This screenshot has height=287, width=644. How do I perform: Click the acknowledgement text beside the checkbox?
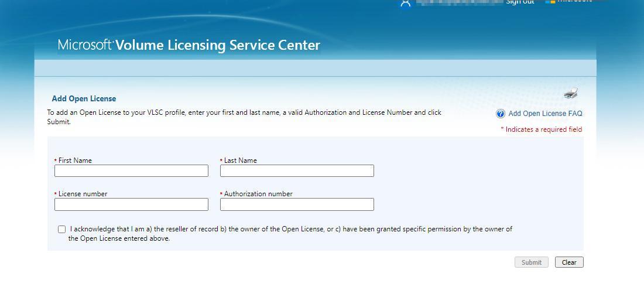point(290,234)
